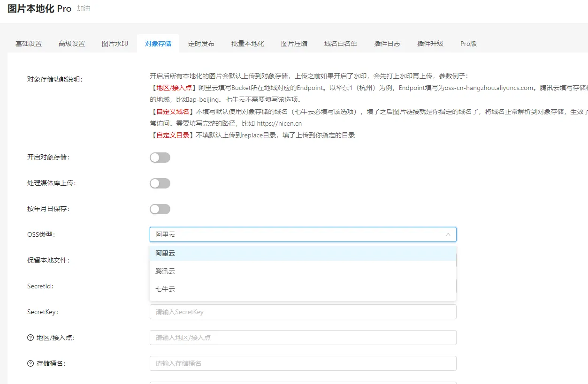
Task: Choose 腾讯云 in OSS type list
Action: pos(165,271)
